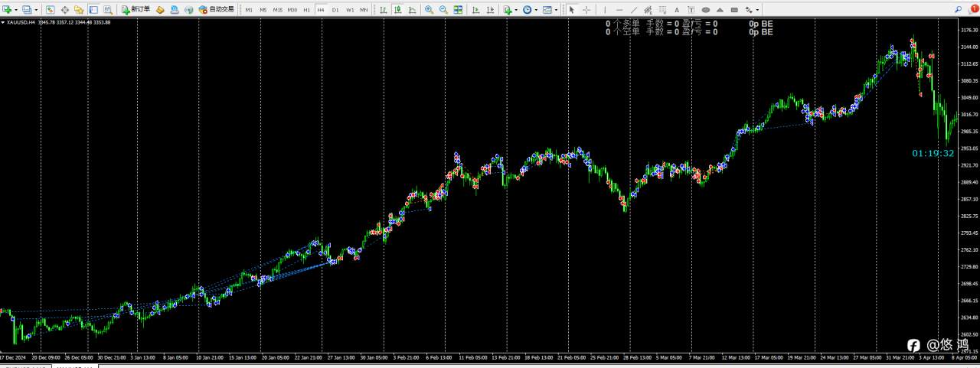Switch to the M15 timeframe
The width and height of the screenshot is (980, 368).
click(x=277, y=10)
